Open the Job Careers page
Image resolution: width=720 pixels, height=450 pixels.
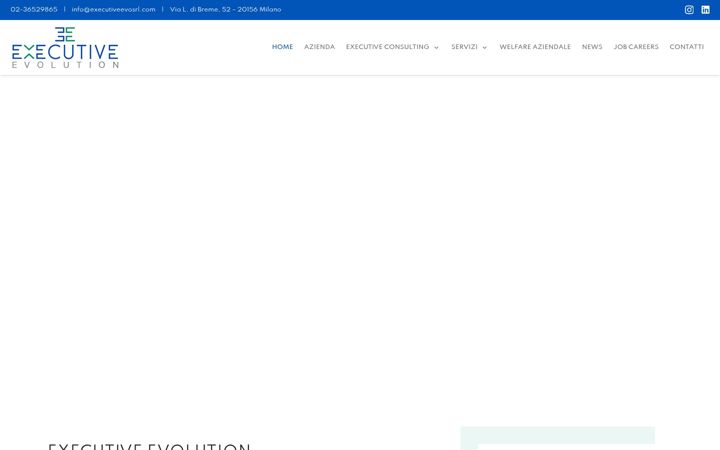pos(636,47)
